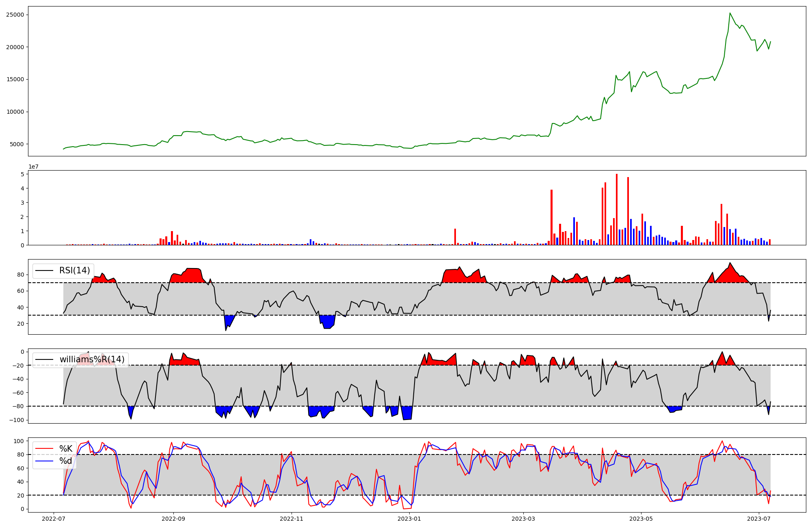This screenshot has width=812, height=528.
Task: Click the highest peak of green price line
Action: tap(730, 13)
